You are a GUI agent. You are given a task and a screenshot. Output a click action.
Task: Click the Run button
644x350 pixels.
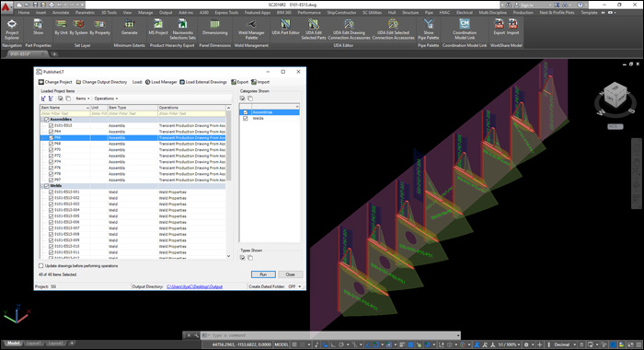click(x=263, y=274)
